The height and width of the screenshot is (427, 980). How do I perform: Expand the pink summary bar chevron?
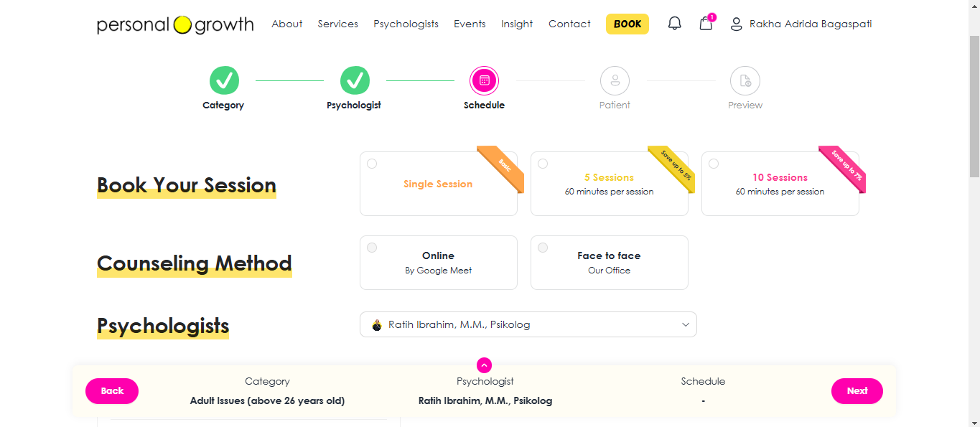point(484,365)
